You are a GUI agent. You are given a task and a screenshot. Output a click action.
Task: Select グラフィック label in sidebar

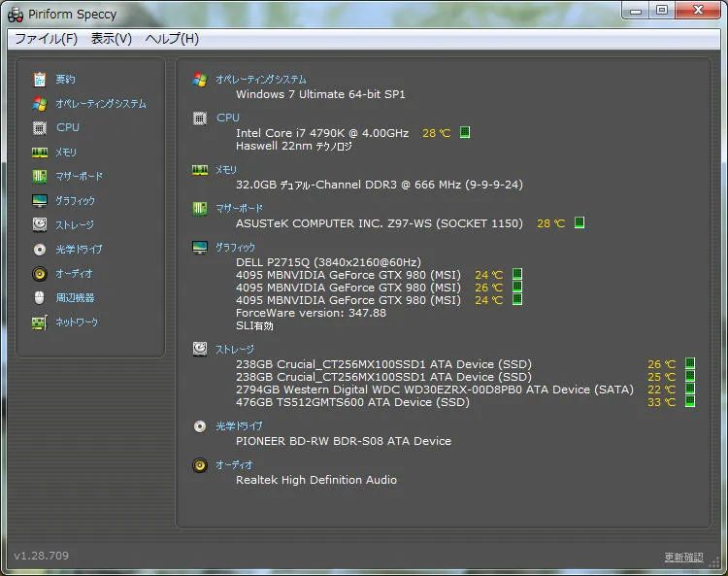click(75, 201)
